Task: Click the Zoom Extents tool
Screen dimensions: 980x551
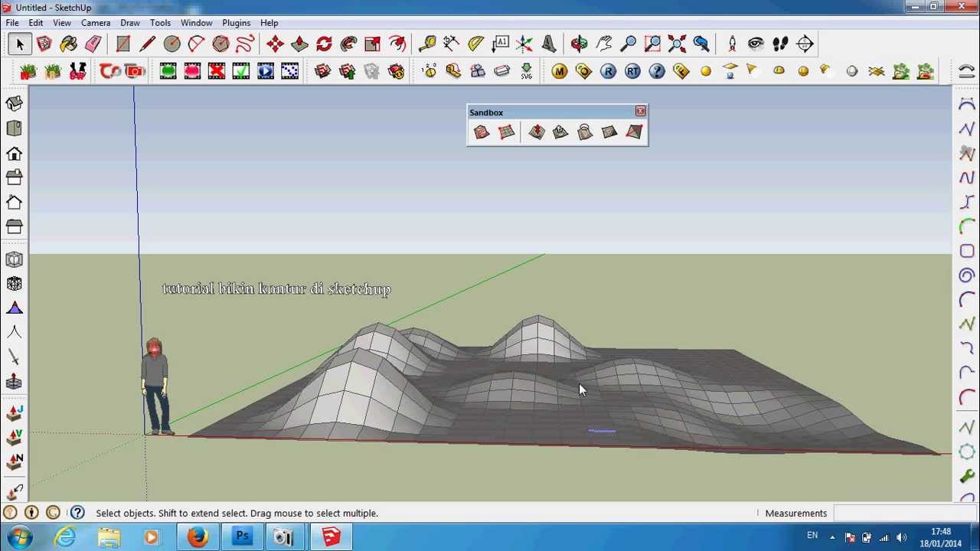Action: pos(678,44)
